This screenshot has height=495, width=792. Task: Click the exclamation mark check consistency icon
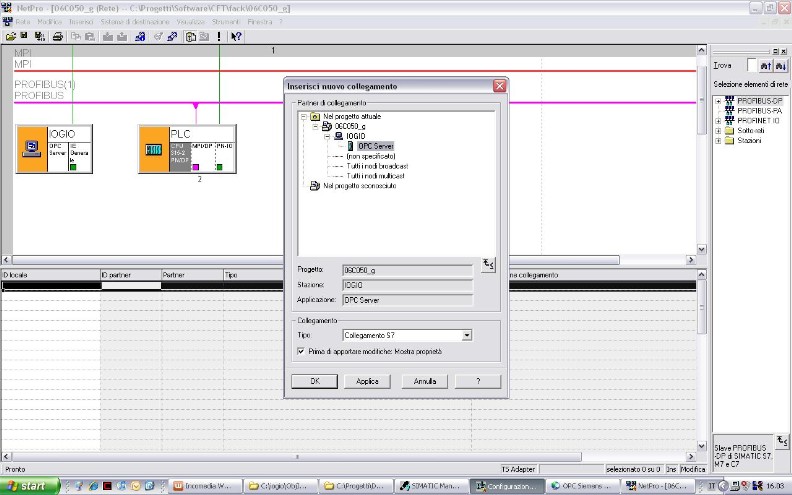[219, 36]
